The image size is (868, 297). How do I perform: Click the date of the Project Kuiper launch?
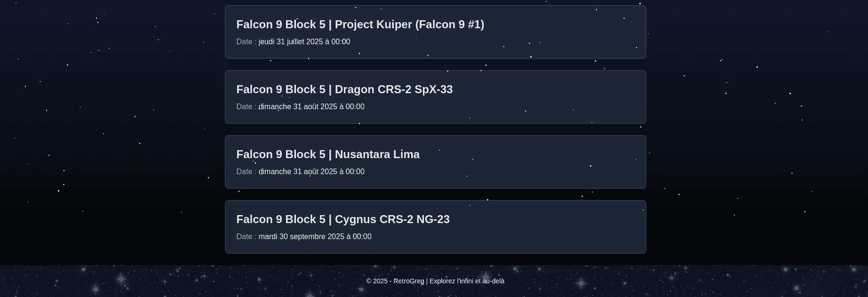304,42
